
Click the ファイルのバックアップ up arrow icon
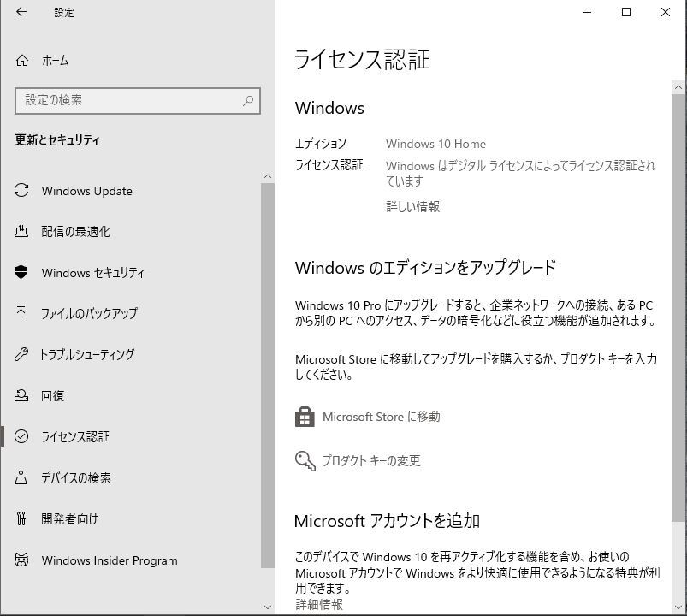point(21,313)
